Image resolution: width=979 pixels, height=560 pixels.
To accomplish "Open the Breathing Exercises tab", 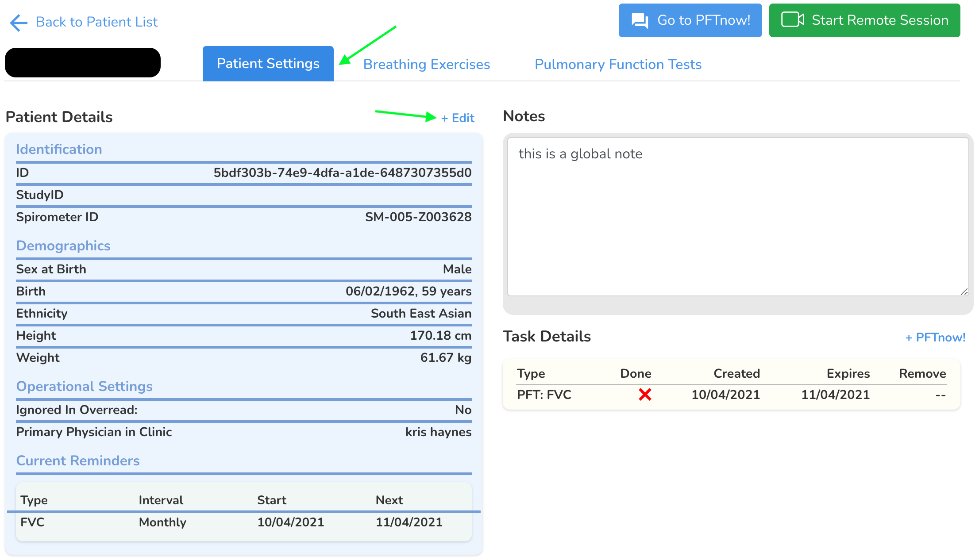I will (x=426, y=65).
